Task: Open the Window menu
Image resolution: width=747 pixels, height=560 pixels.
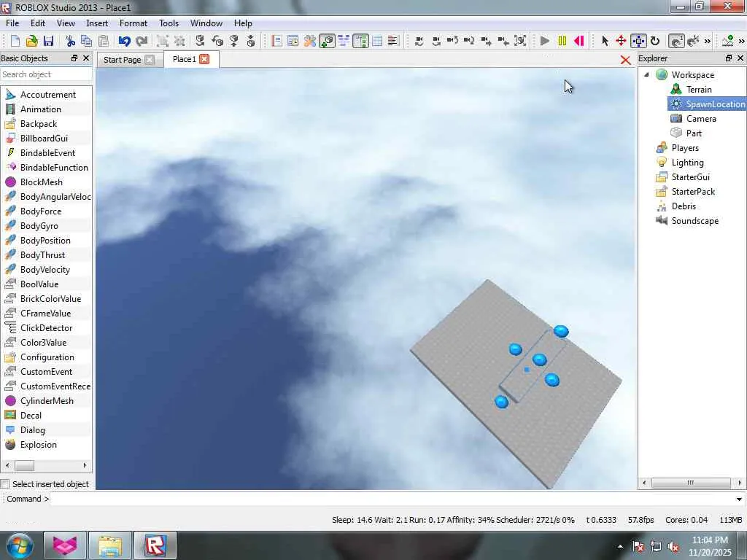Action: tap(206, 23)
